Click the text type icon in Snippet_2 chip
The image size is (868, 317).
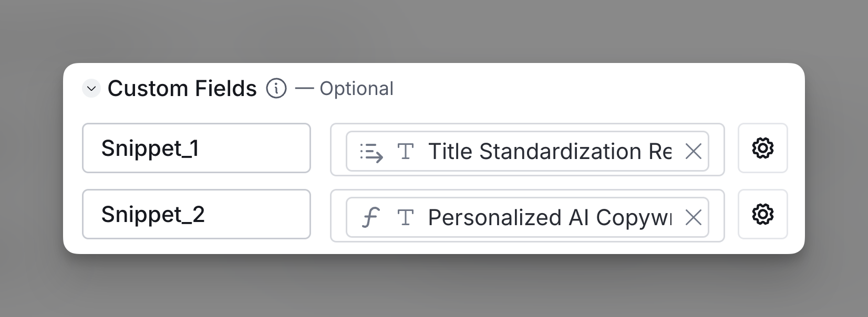(x=406, y=217)
